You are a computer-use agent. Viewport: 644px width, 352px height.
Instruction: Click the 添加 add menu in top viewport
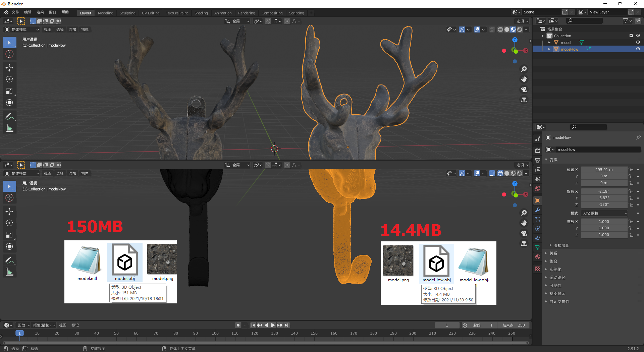click(x=72, y=30)
